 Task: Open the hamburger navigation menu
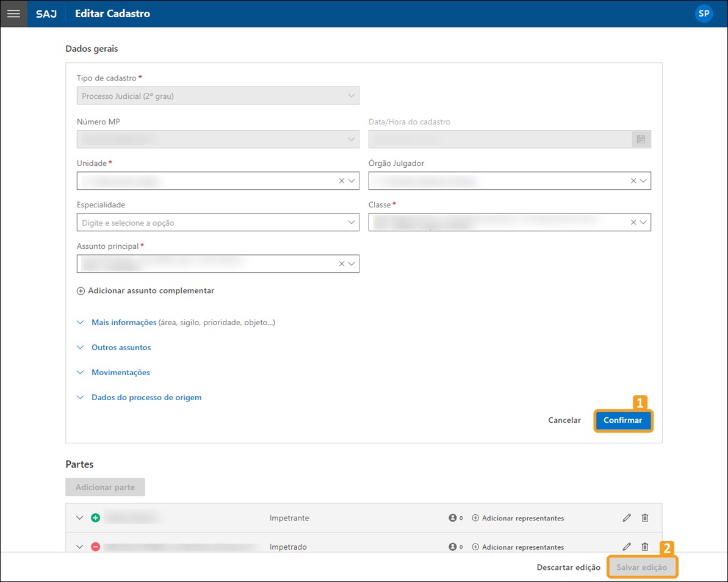[13, 13]
